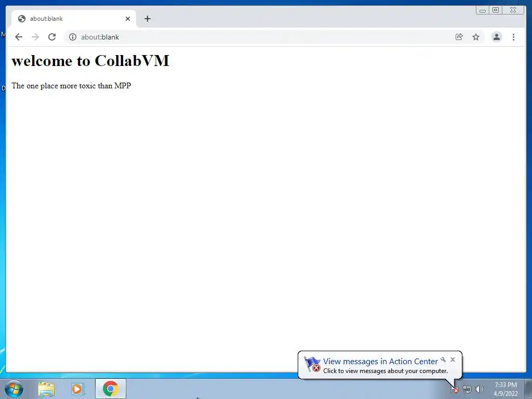
Task: Open the Windows Start menu
Action: pyautogui.click(x=14, y=389)
